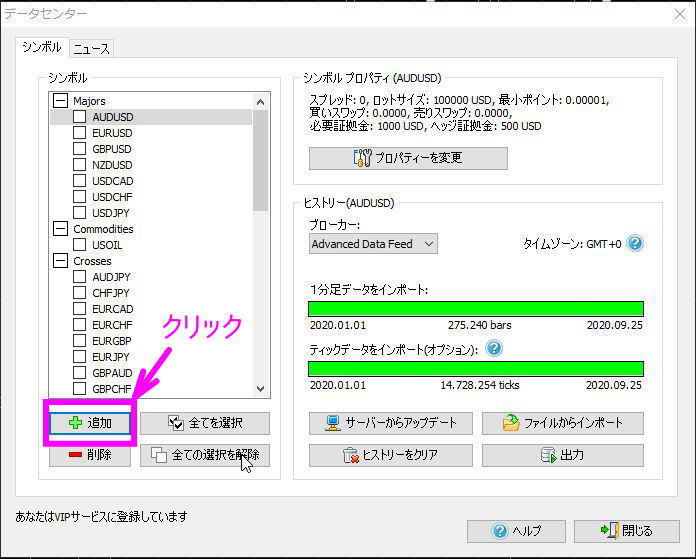Click the Majors group label
Viewport: 696px width, 559px height.
[x=89, y=101]
